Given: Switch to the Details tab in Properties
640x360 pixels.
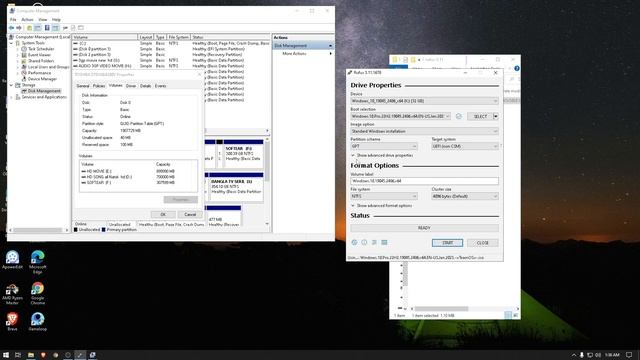Looking at the screenshot, I should coord(146,86).
